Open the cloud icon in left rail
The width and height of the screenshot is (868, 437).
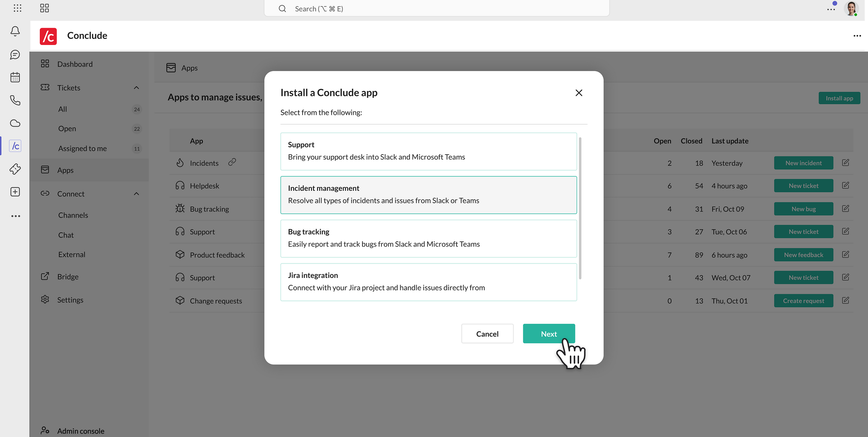[15, 123]
